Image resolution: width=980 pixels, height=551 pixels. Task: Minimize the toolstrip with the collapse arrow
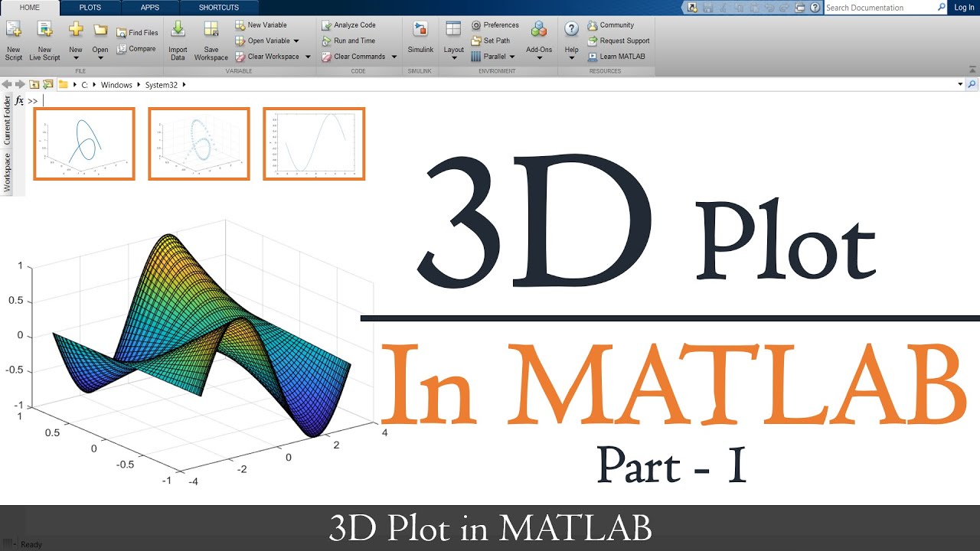[x=972, y=70]
